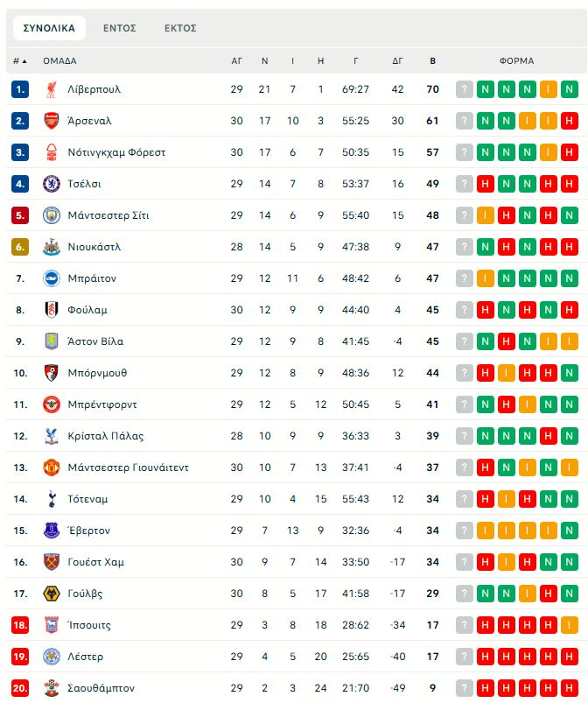Click Arsenal's red Η latest form badge
This screenshot has height=703, width=588.
click(569, 121)
